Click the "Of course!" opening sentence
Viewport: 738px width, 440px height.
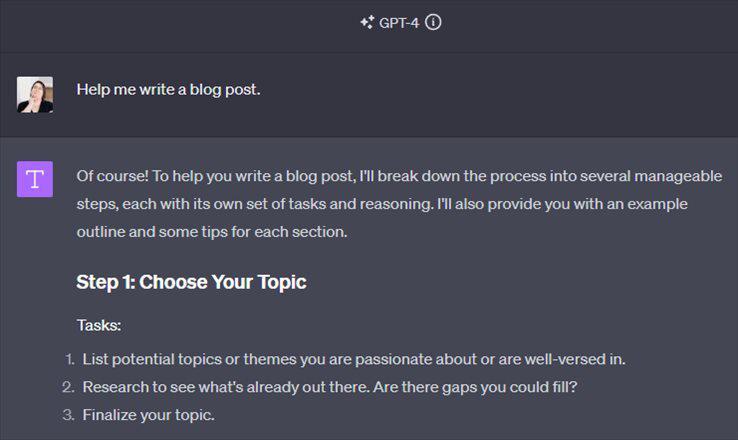point(112,176)
